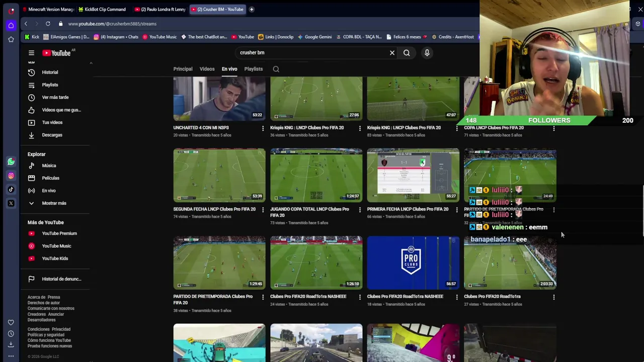Open the Credits AxentHost bookmark

click(453, 37)
